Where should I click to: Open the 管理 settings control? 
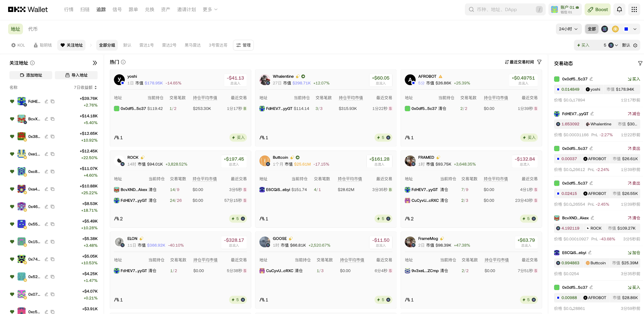[x=243, y=45]
